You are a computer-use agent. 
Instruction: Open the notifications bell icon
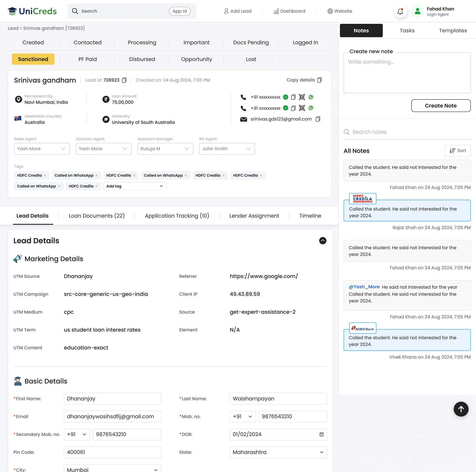[400, 11]
